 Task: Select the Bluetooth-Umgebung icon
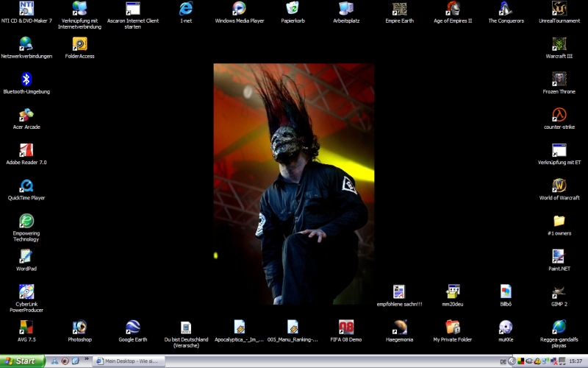point(26,79)
